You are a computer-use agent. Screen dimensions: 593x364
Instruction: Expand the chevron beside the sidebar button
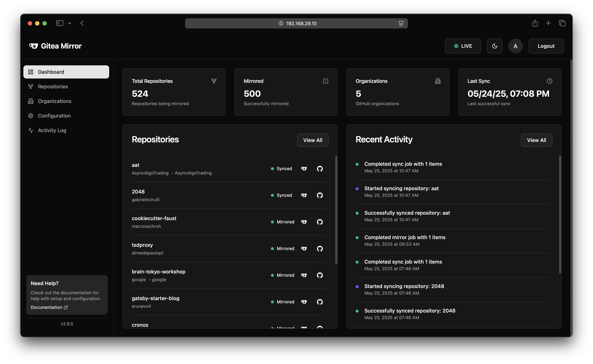pos(70,23)
